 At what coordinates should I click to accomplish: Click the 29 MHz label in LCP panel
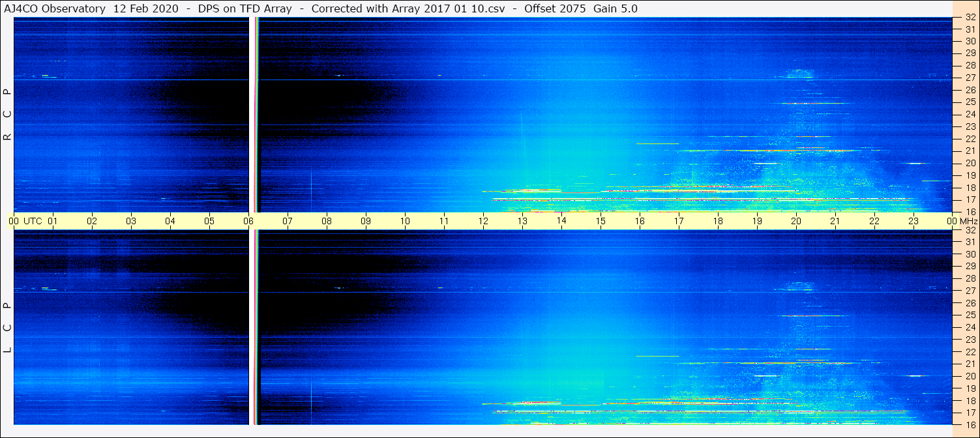tap(970, 267)
